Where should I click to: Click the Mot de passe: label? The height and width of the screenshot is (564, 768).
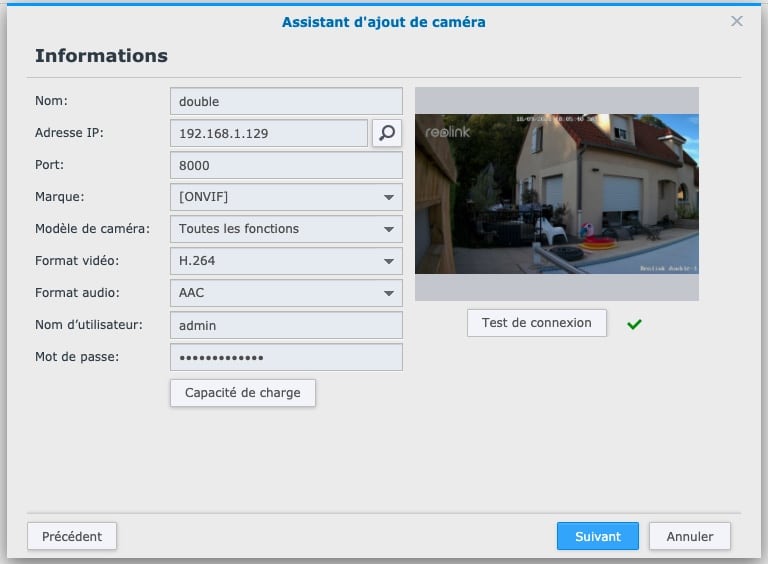[x=77, y=357]
